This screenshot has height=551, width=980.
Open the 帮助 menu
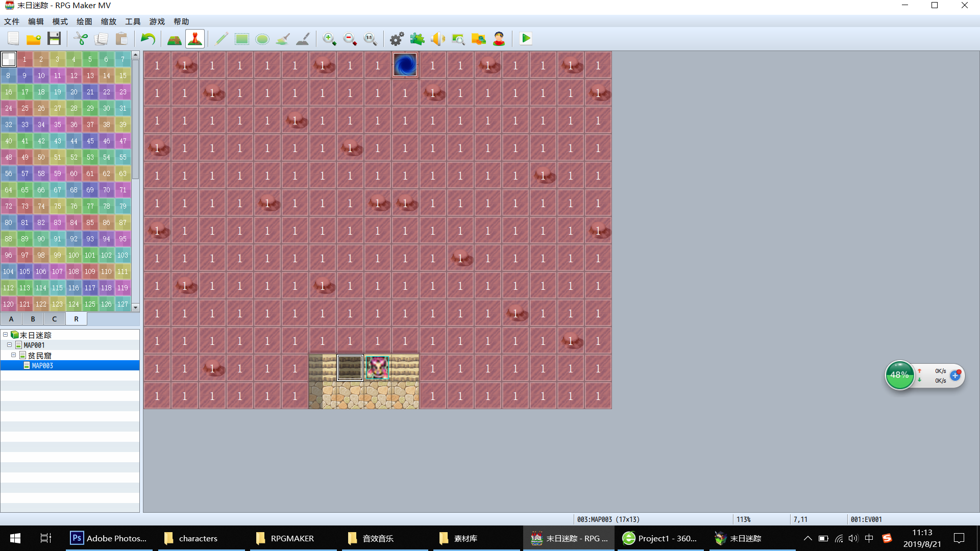point(181,21)
